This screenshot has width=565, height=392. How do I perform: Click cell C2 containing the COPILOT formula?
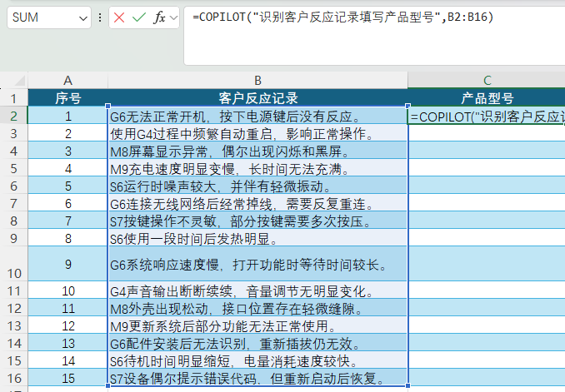(487, 116)
